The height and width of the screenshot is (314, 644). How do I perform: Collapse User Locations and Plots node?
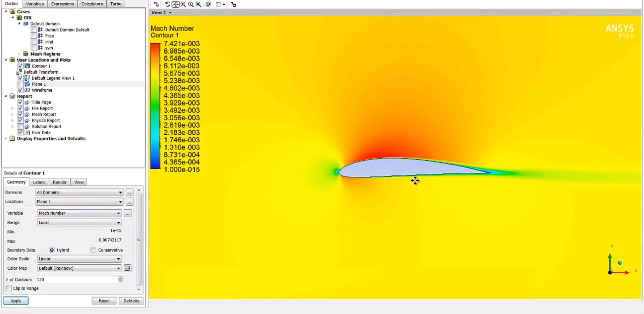[6, 60]
